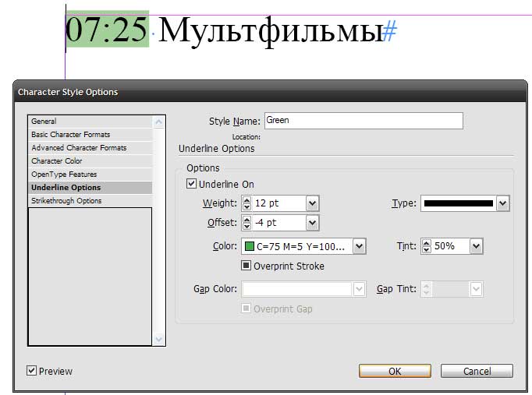Click the Cancel button
This screenshot has width=532, height=395.
tap(477, 371)
